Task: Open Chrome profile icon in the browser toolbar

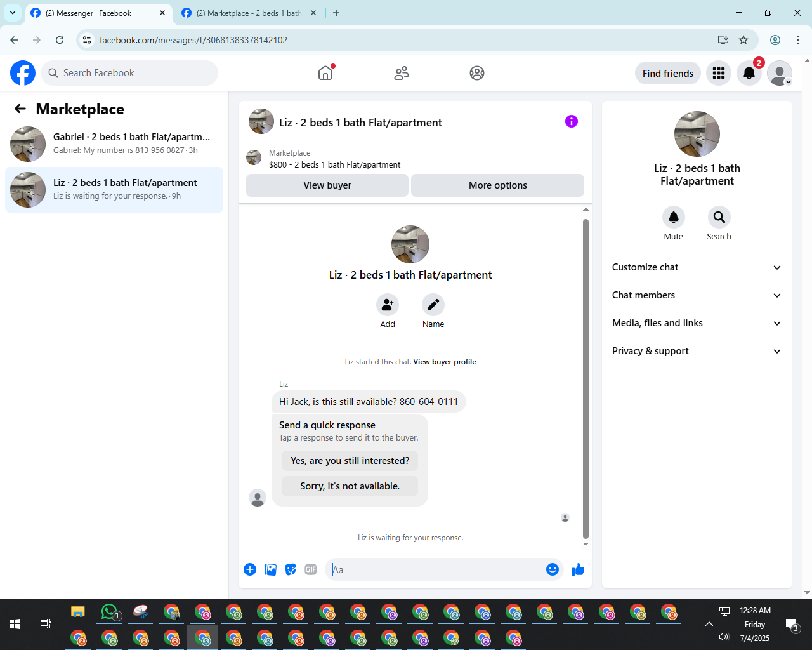Action: pos(775,40)
